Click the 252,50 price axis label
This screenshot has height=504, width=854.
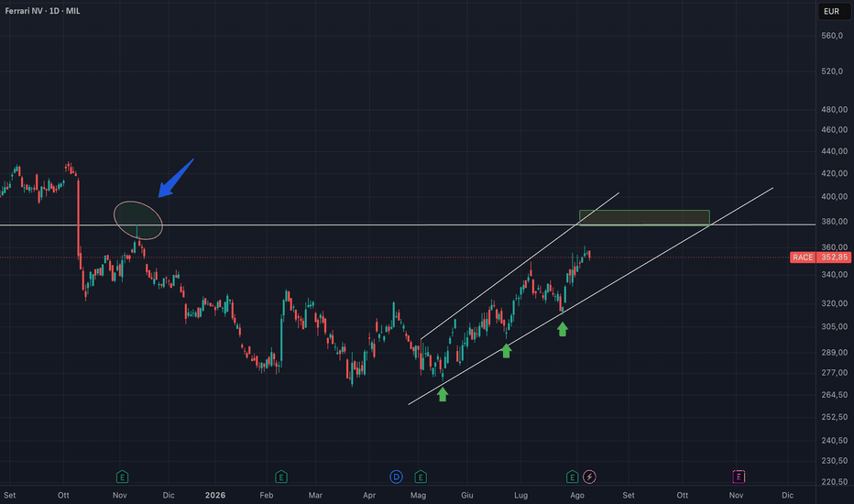835,417
